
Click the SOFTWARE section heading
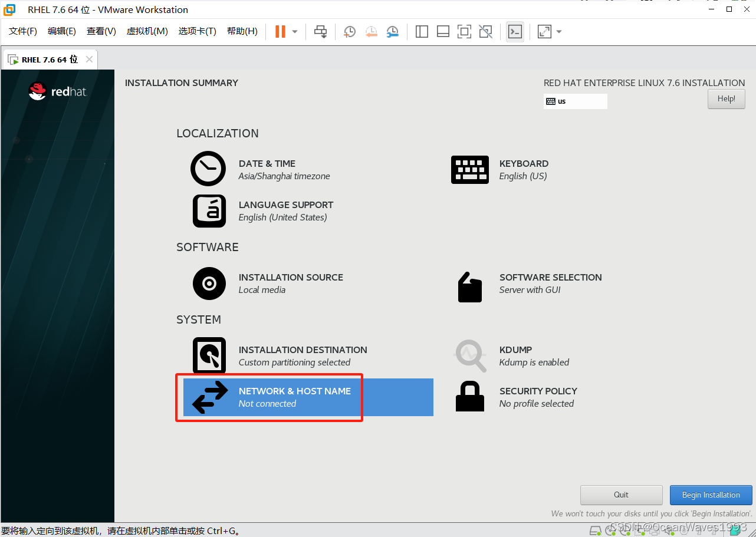[208, 247]
